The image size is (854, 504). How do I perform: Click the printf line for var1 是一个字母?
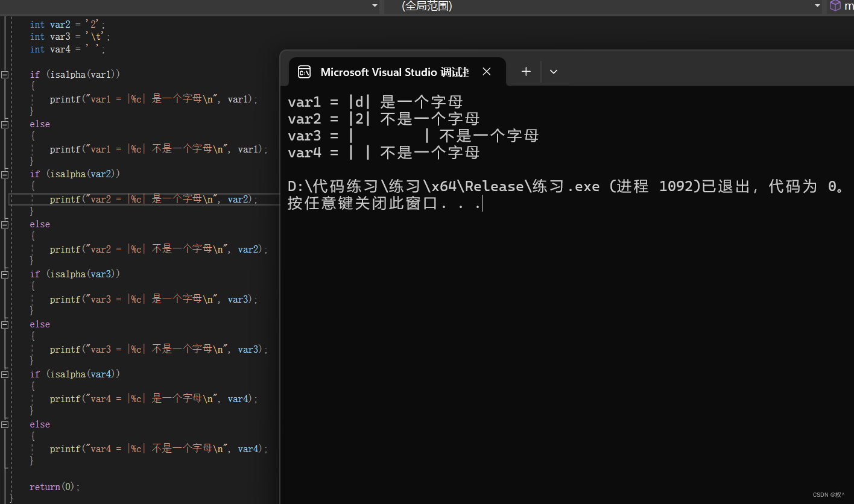tap(154, 99)
